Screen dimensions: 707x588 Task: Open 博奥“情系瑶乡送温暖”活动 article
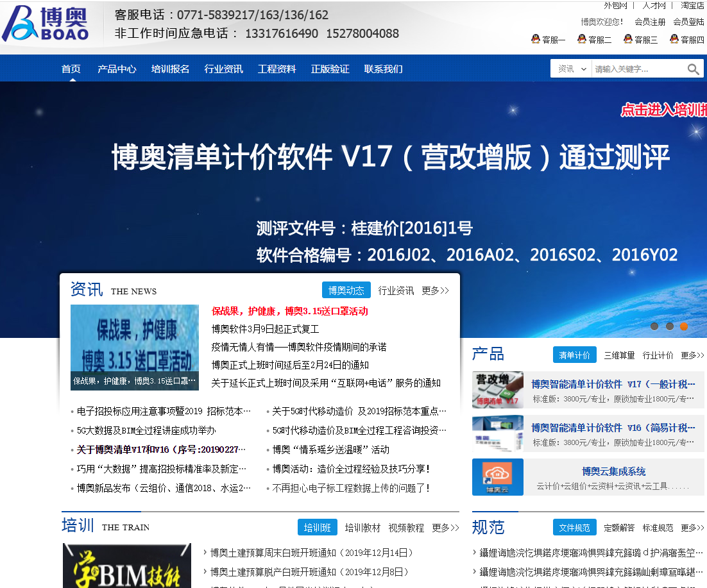click(331, 449)
